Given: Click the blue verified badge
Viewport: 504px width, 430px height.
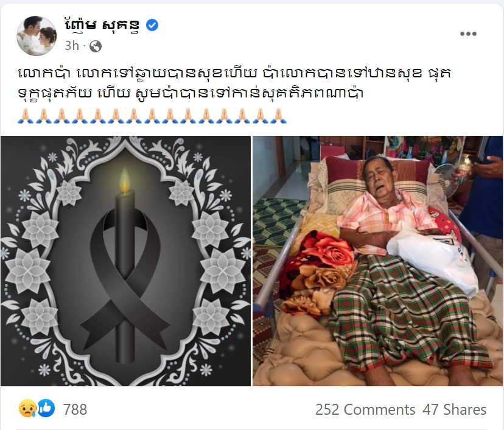Looking at the screenshot, I should pos(152,25).
